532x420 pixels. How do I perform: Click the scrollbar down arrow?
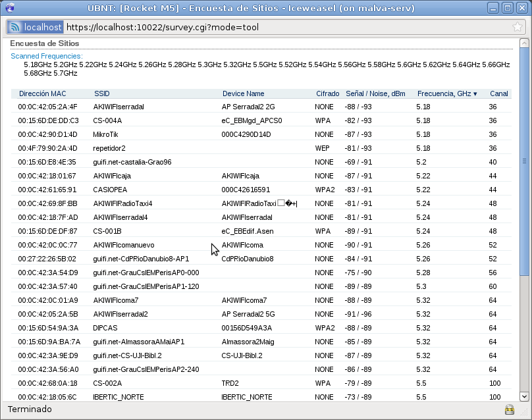pyautogui.click(x=524, y=396)
